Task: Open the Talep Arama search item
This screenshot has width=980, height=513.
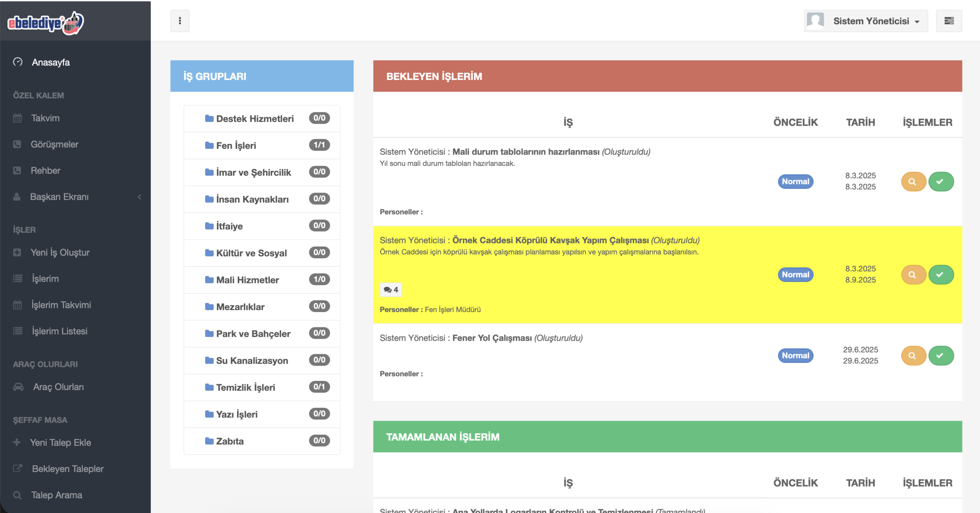Action: 56,495
